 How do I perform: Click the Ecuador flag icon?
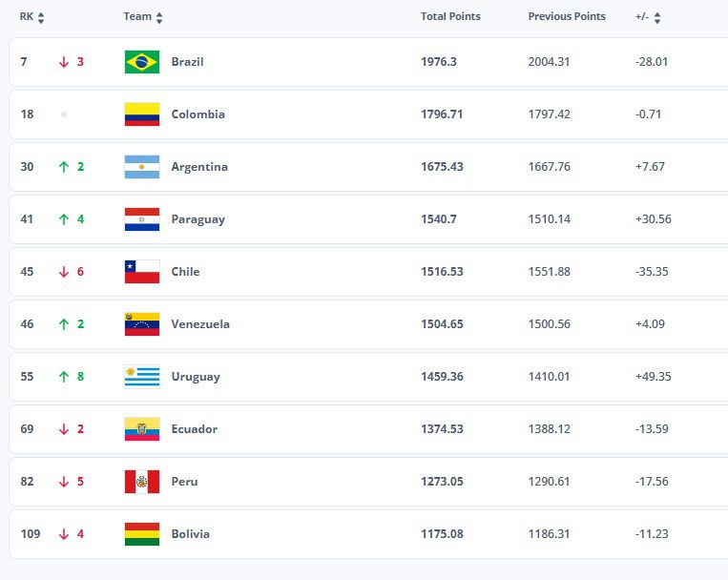[142, 429]
